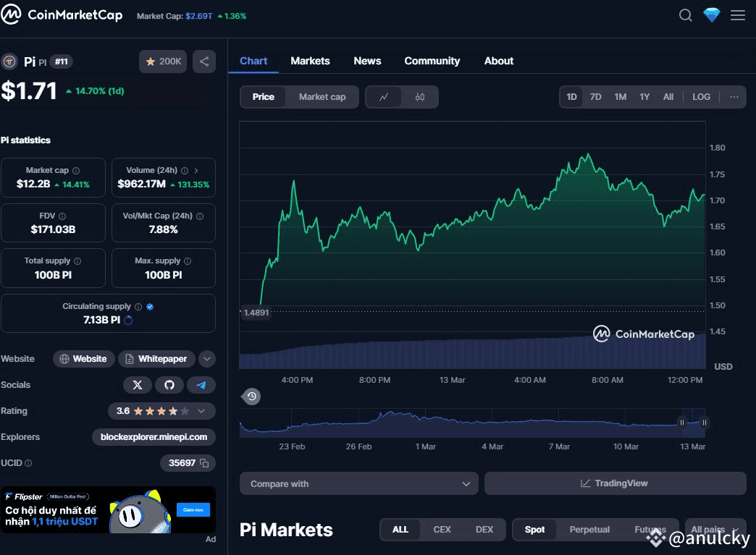Click Claim now in Flipster ad
756x555 pixels.
[193, 509]
